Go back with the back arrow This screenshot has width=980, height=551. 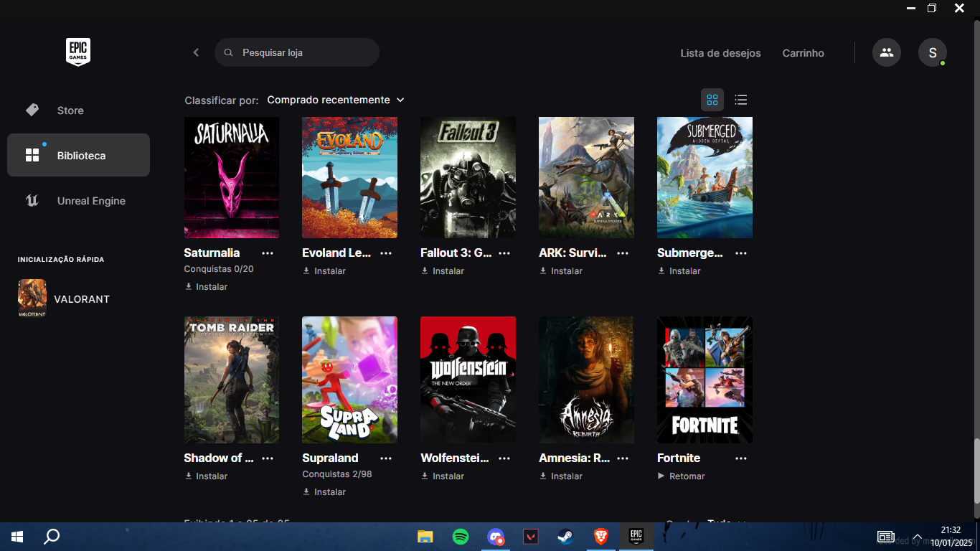pyautogui.click(x=196, y=52)
